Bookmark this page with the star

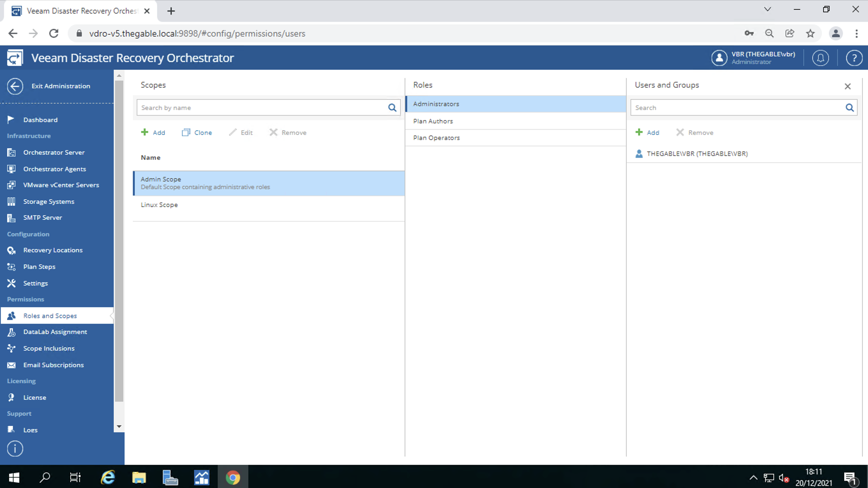[810, 34]
